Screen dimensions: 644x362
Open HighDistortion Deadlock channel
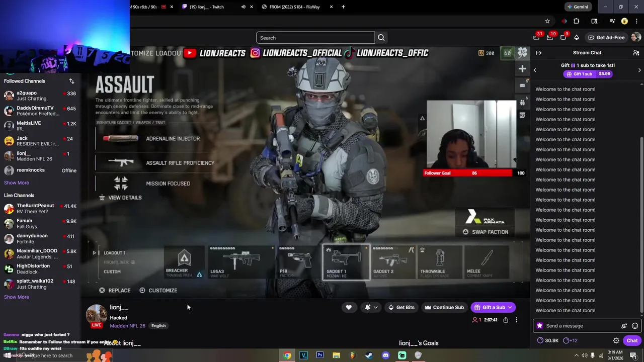pos(40,268)
